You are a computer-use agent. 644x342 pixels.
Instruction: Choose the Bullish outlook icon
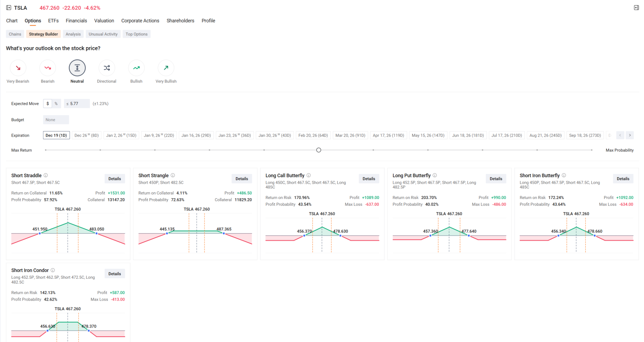click(136, 68)
